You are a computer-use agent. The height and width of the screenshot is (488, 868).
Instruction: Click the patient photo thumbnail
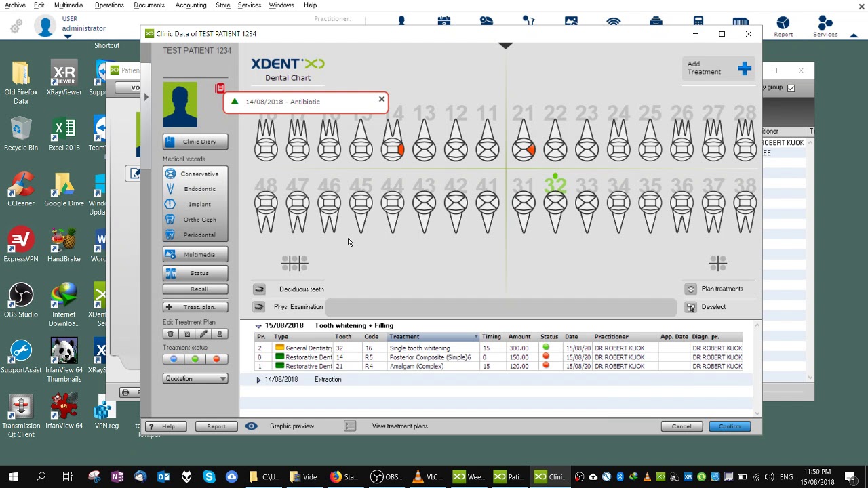(180, 104)
